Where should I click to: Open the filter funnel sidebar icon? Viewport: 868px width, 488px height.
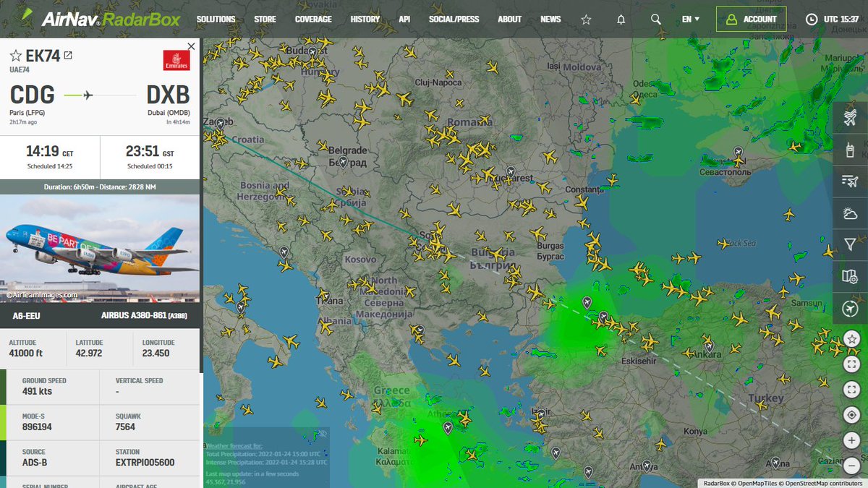click(x=851, y=246)
